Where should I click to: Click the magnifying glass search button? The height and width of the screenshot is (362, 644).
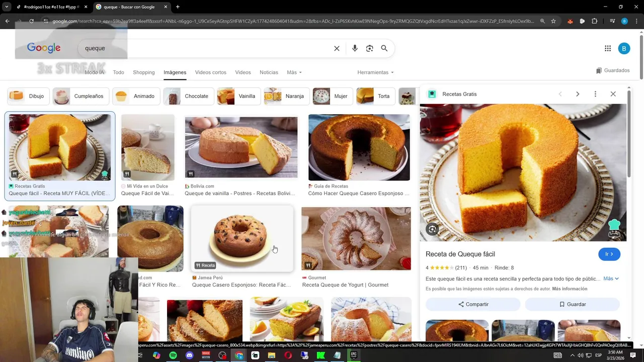tap(384, 48)
